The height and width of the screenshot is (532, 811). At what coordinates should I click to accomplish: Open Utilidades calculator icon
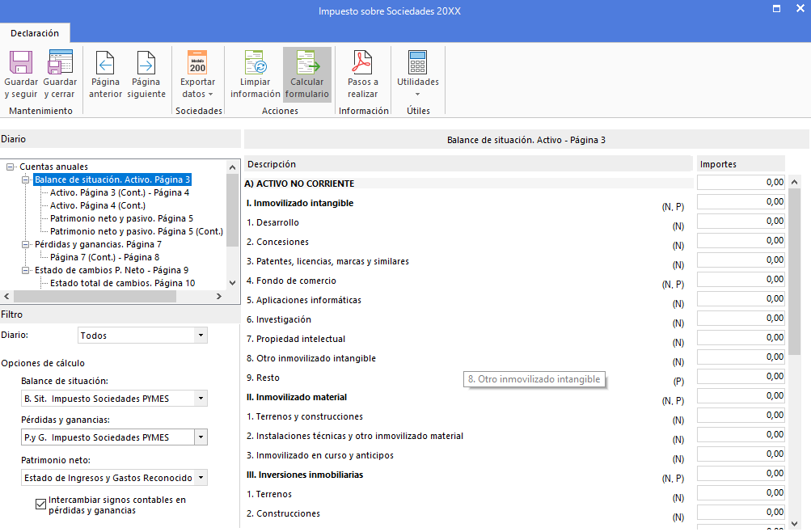[x=417, y=62]
